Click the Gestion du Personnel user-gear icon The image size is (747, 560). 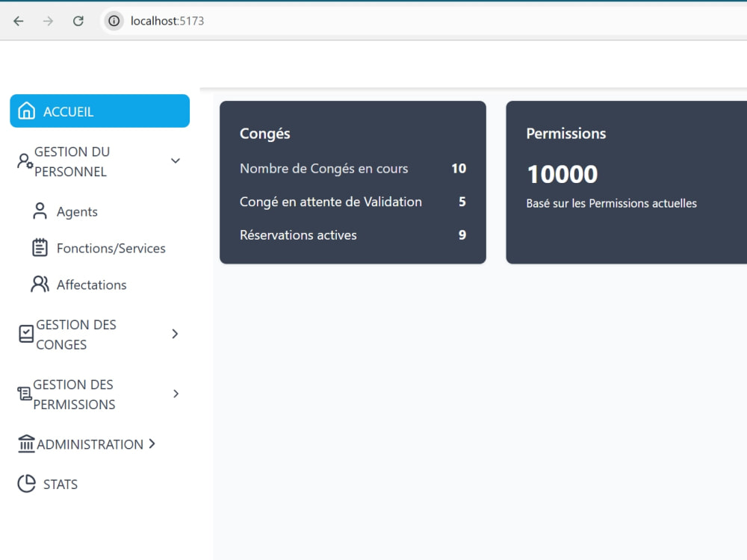25,161
